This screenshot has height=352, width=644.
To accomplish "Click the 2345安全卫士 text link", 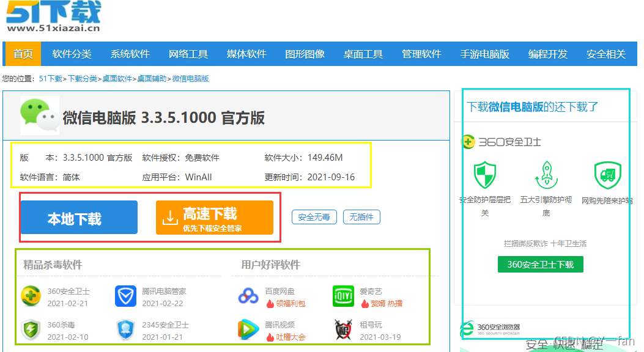I will click(x=166, y=325).
